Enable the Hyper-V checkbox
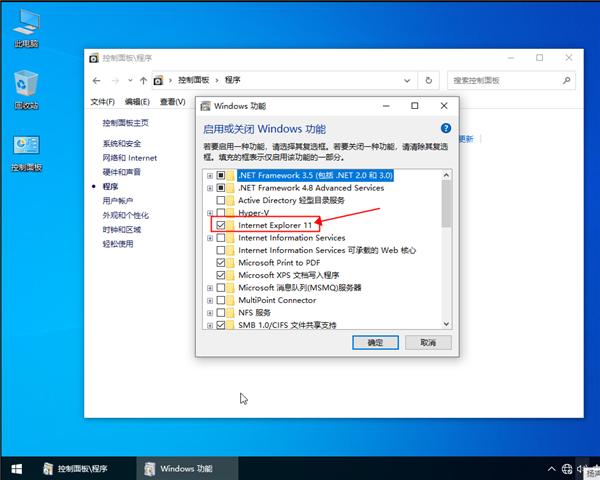This screenshot has height=480, width=600. point(221,213)
